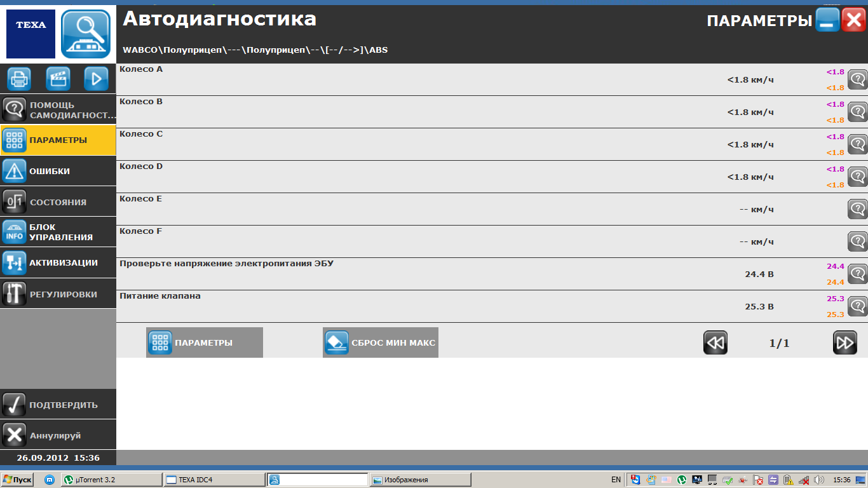Click the blue play arrow icon
This screenshot has height=488, width=868.
(x=96, y=79)
